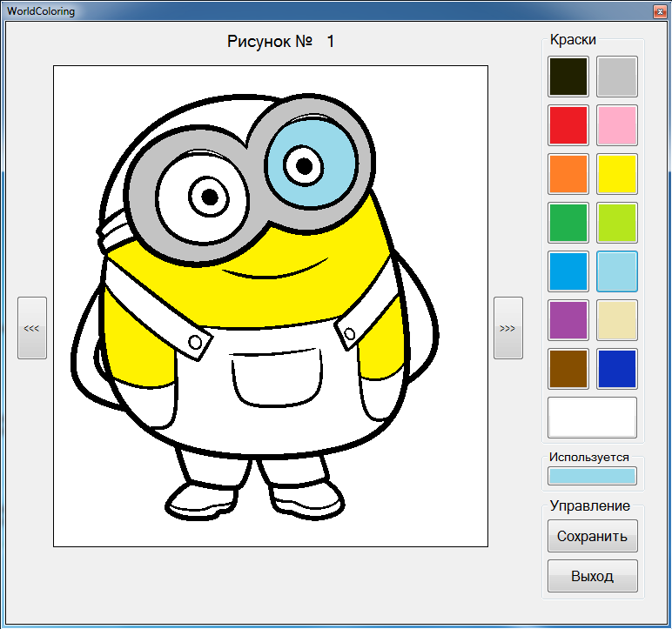Screen dimensions: 672x629
Task: Choose the orange paint swatch
Action: (x=568, y=174)
